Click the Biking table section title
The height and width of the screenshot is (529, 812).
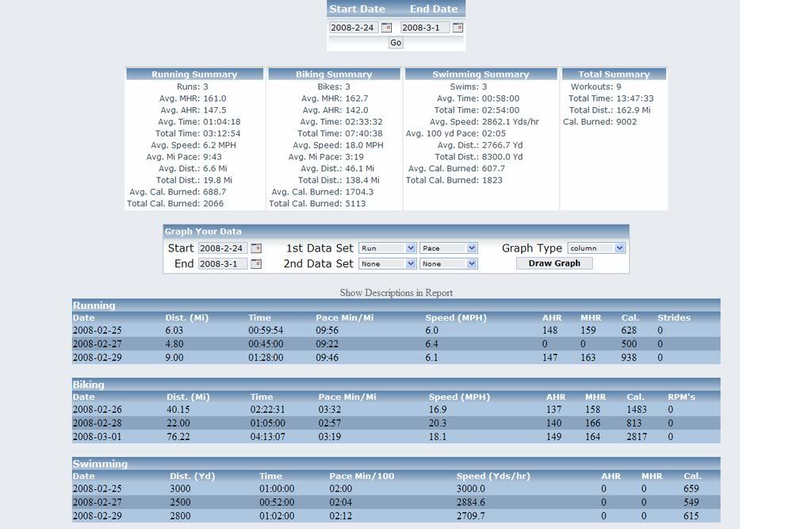coord(88,385)
